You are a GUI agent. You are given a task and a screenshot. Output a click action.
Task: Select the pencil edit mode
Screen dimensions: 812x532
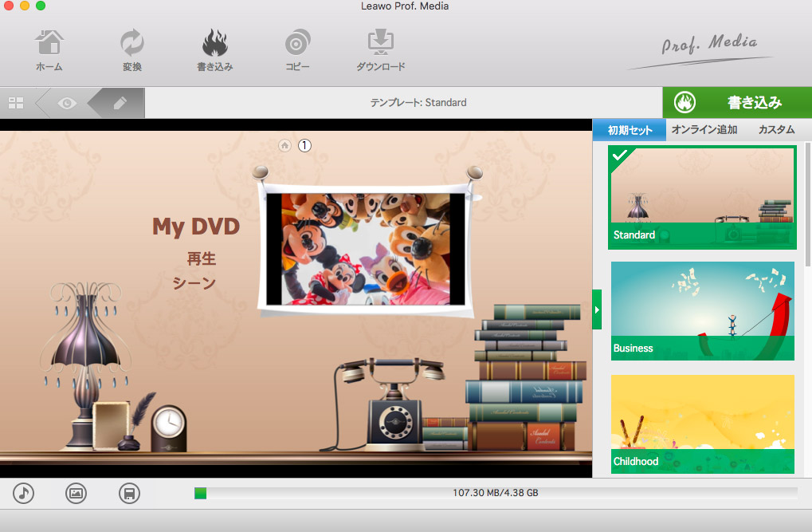click(x=120, y=103)
